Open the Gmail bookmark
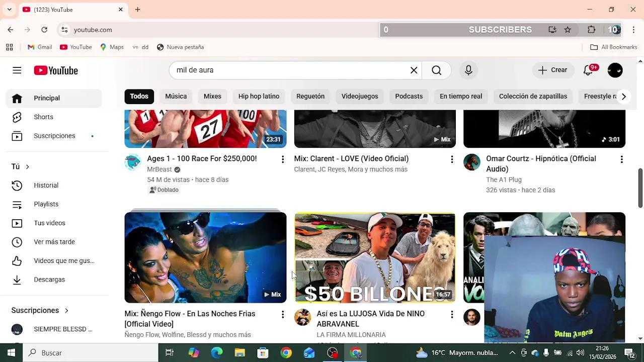Image resolution: width=644 pixels, height=362 pixels. [x=39, y=47]
